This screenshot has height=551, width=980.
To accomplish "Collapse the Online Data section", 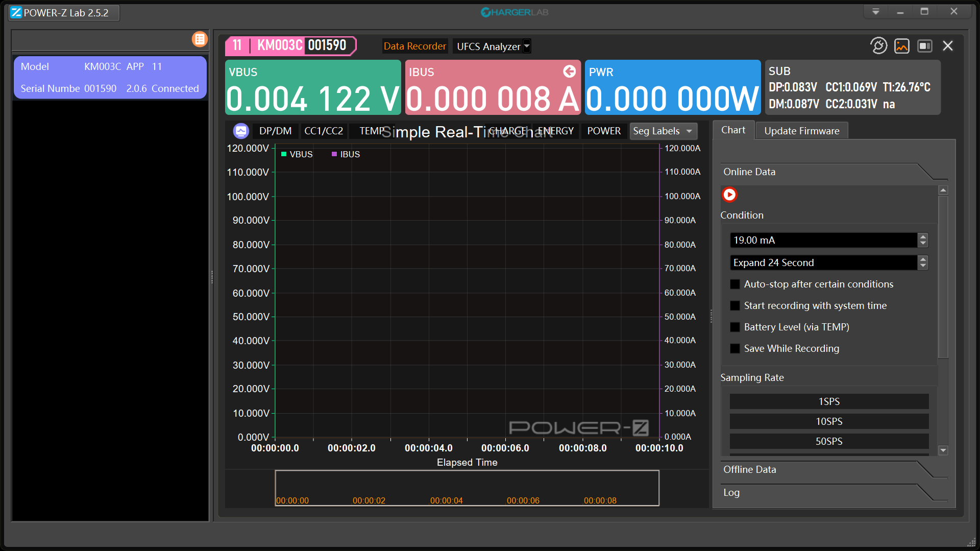I will [x=835, y=172].
